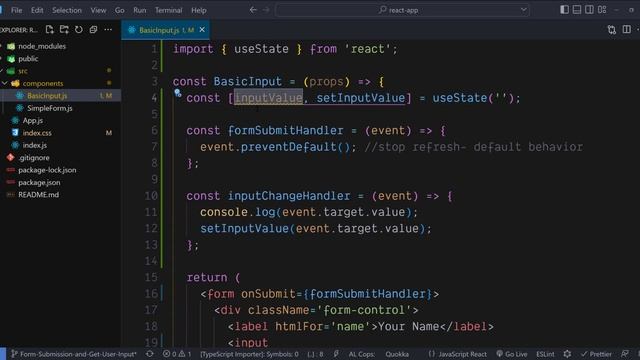
Task: Open the Edit menu
Action: coord(37,10)
